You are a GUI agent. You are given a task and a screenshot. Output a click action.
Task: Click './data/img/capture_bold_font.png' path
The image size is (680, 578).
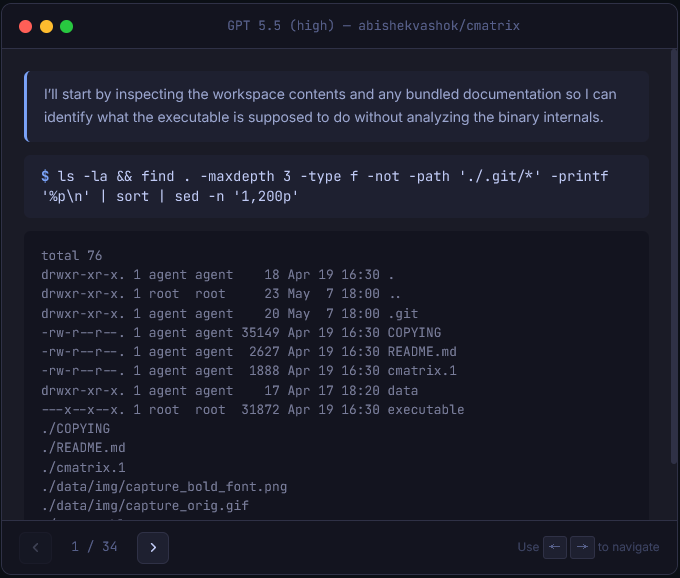[x=164, y=487]
